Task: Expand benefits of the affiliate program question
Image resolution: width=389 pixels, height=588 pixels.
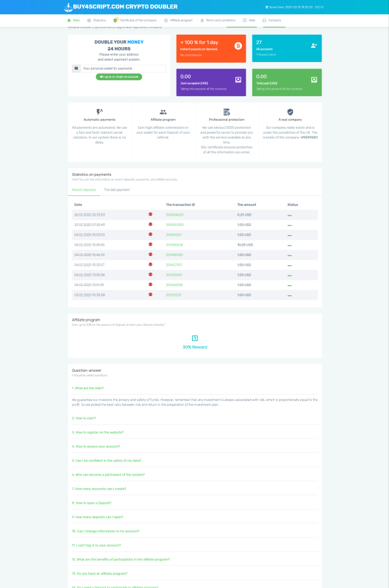Action: pos(121,559)
